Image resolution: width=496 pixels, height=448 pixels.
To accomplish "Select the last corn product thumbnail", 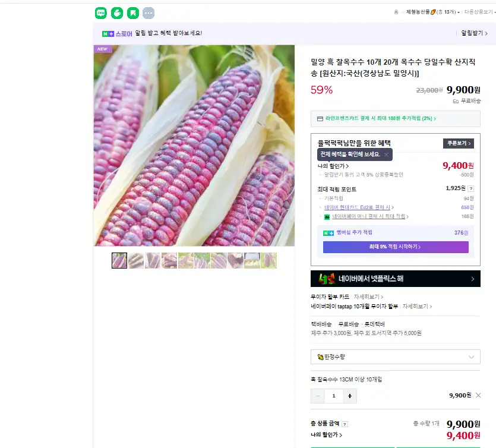I will [x=269, y=260].
